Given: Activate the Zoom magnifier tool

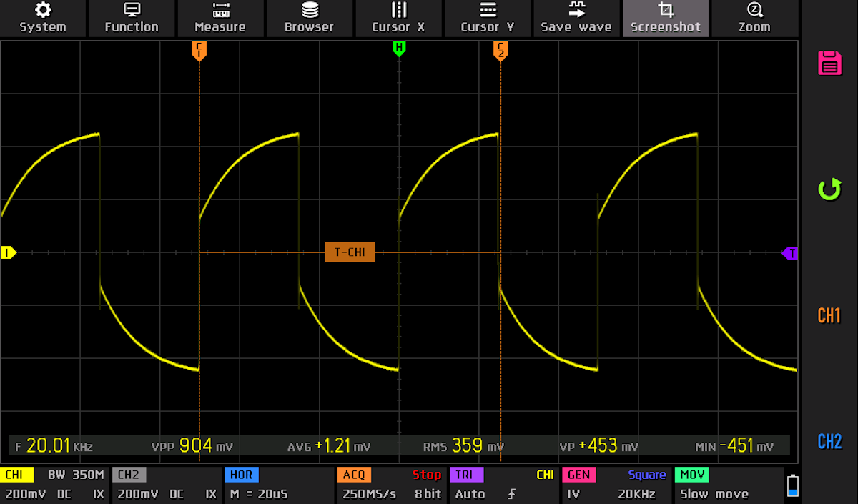Looking at the screenshot, I should pyautogui.click(x=754, y=18).
